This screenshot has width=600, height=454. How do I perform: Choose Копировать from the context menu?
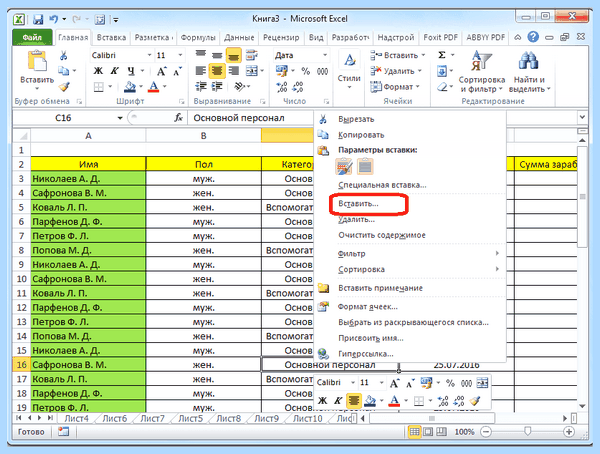361,135
